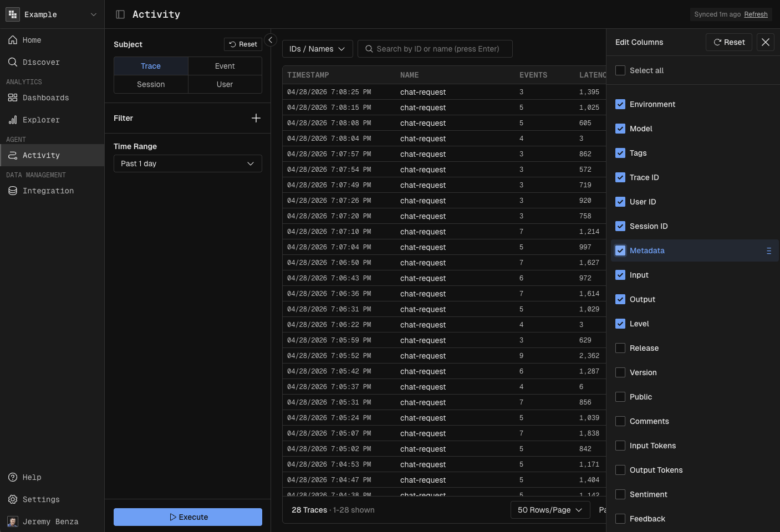The height and width of the screenshot is (532, 780).
Task: Expand the Time Range dropdown
Action: 187,164
